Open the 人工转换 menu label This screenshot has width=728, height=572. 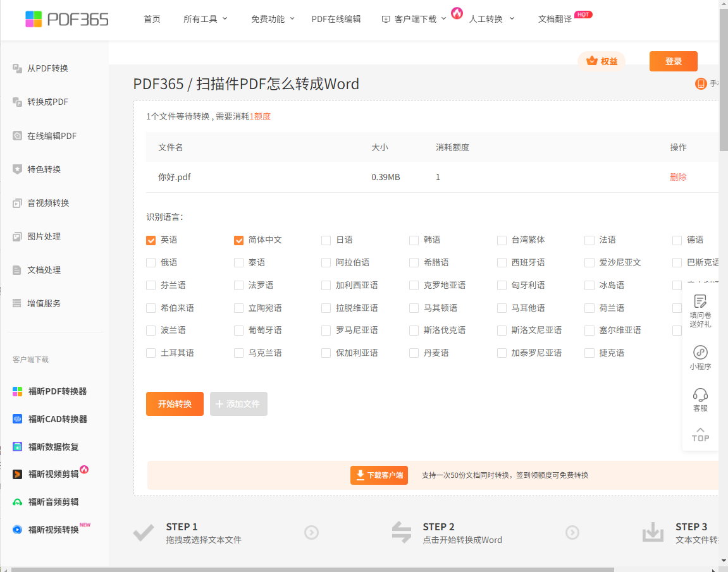[x=486, y=19]
